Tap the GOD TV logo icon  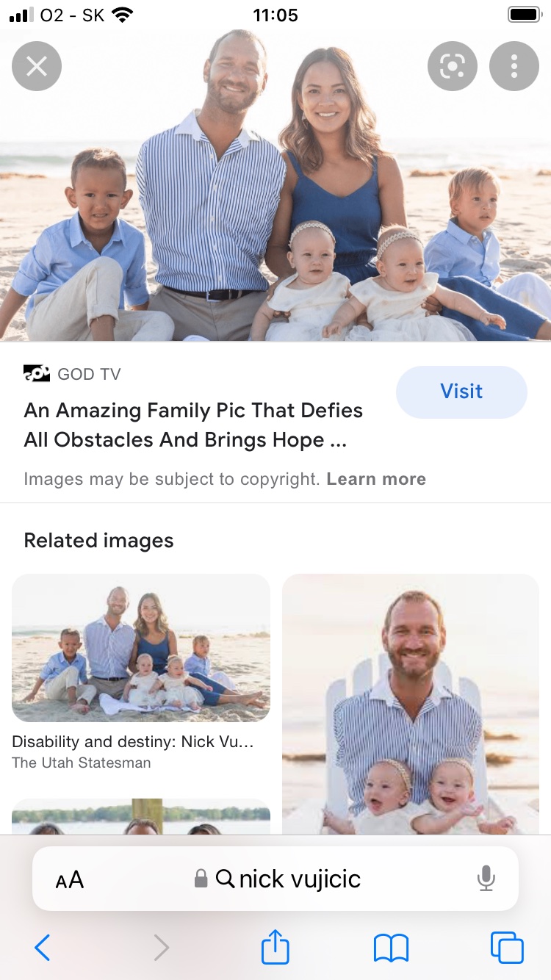(37, 374)
